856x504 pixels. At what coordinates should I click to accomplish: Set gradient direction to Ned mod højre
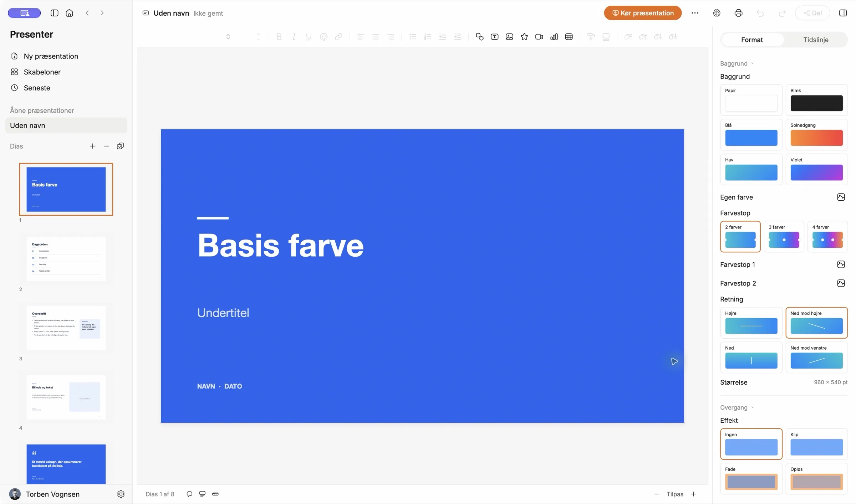click(x=816, y=323)
